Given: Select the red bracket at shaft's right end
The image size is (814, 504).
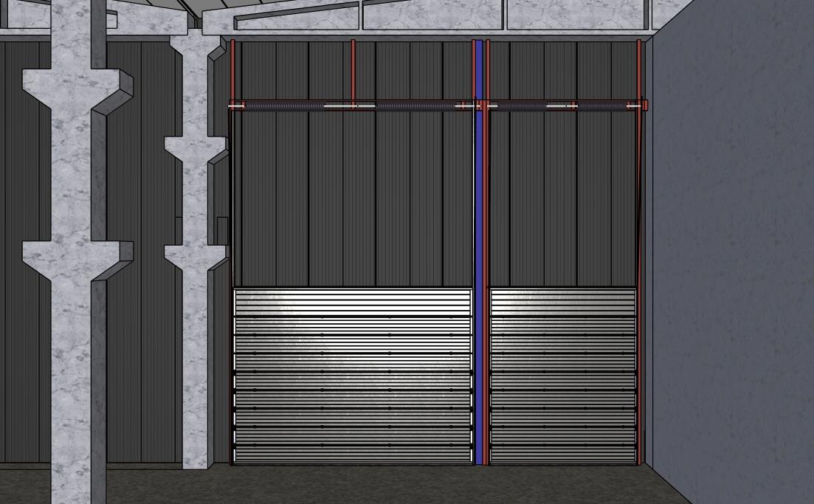Looking at the screenshot, I should pyautogui.click(x=644, y=105).
